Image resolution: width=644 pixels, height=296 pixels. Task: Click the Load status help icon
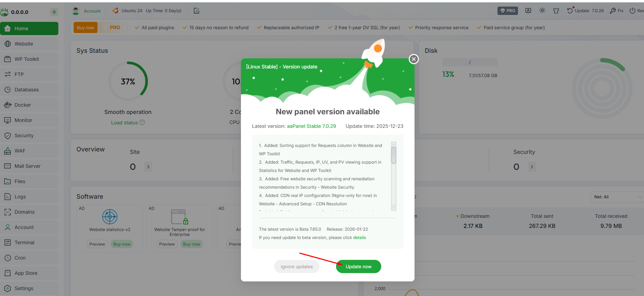(x=142, y=122)
